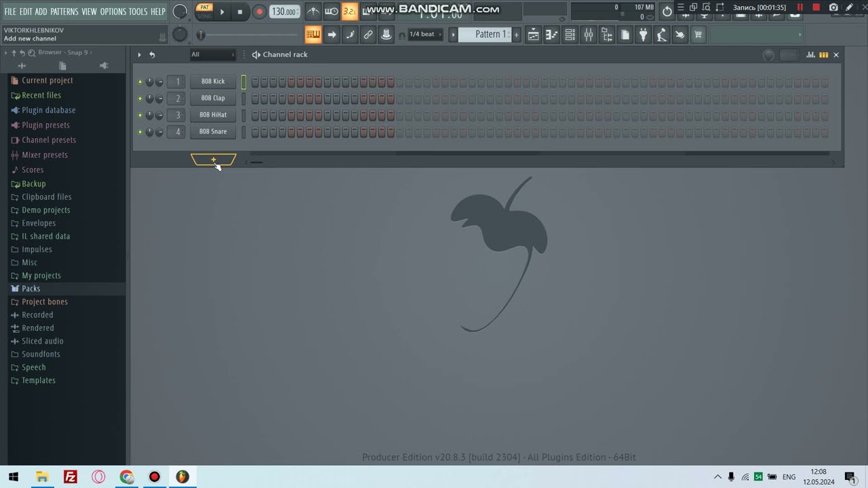Open mixer track selector 2 for 808 Clap
868x488 pixels.
pos(178,98)
